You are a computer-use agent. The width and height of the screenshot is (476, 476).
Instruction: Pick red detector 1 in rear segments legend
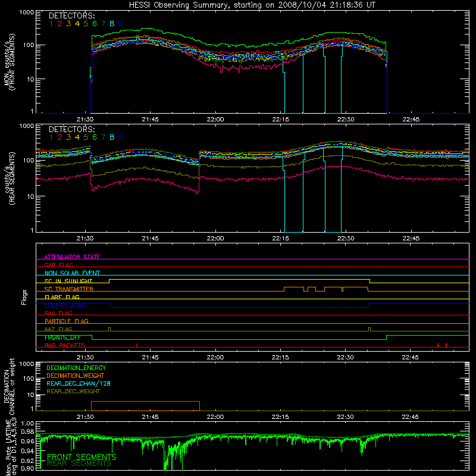(51, 137)
